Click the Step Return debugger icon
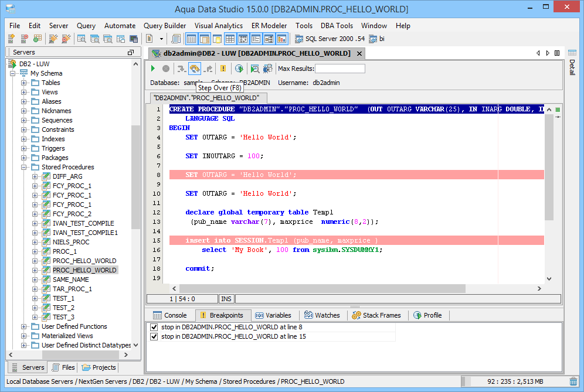 click(209, 69)
